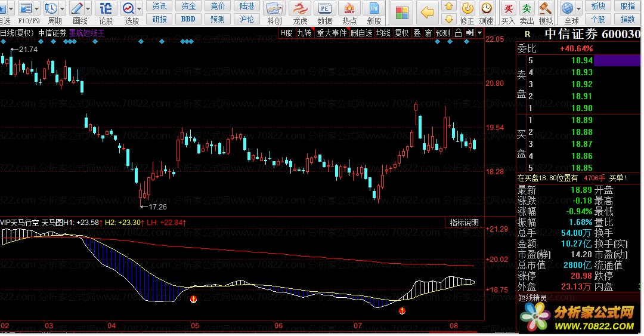Click the 买入 buy icon
The image size is (644, 336).
[x=509, y=8]
